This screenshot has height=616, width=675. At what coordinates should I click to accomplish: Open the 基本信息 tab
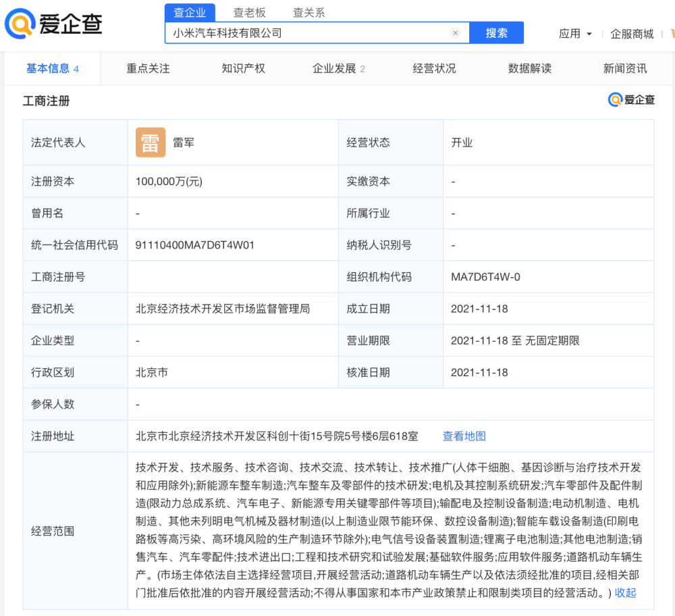(x=52, y=68)
